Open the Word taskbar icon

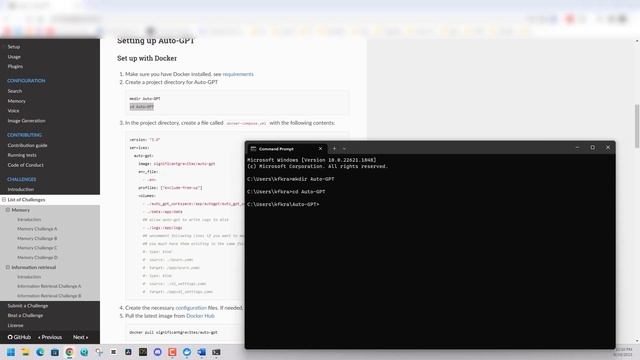point(202,352)
